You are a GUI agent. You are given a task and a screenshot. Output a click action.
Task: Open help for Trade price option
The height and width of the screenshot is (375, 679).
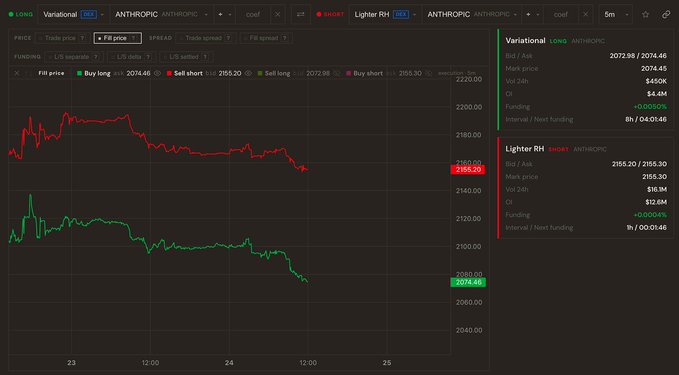pos(82,38)
